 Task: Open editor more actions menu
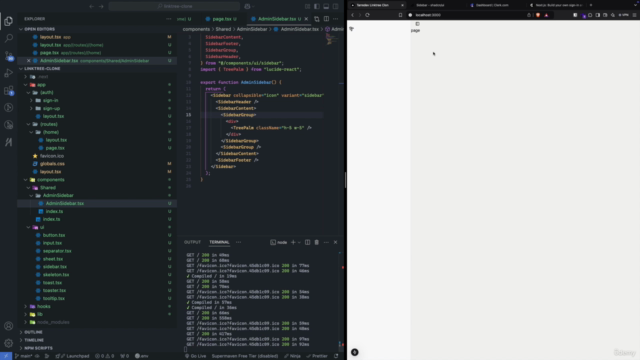(x=336, y=19)
